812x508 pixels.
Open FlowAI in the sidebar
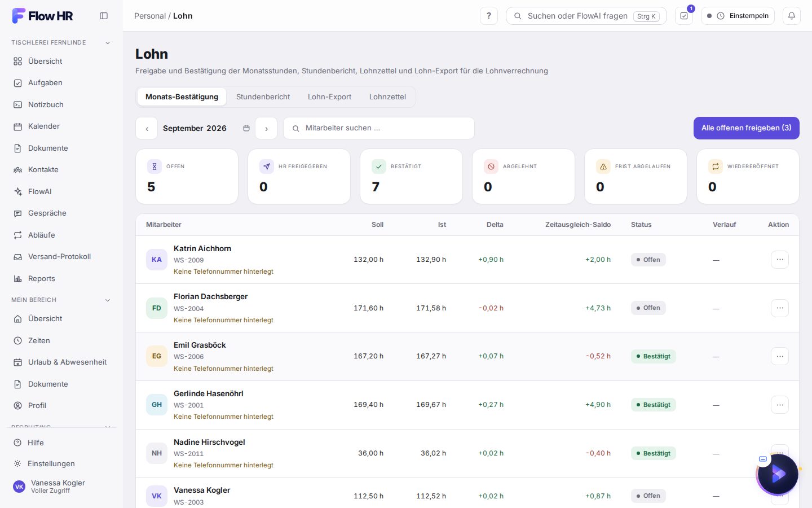click(61, 191)
